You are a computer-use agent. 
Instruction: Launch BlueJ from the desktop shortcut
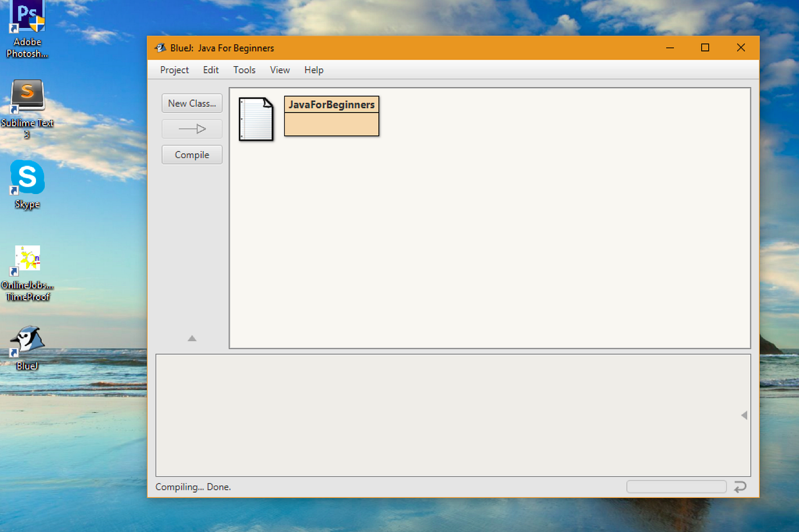[x=26, y=342]
